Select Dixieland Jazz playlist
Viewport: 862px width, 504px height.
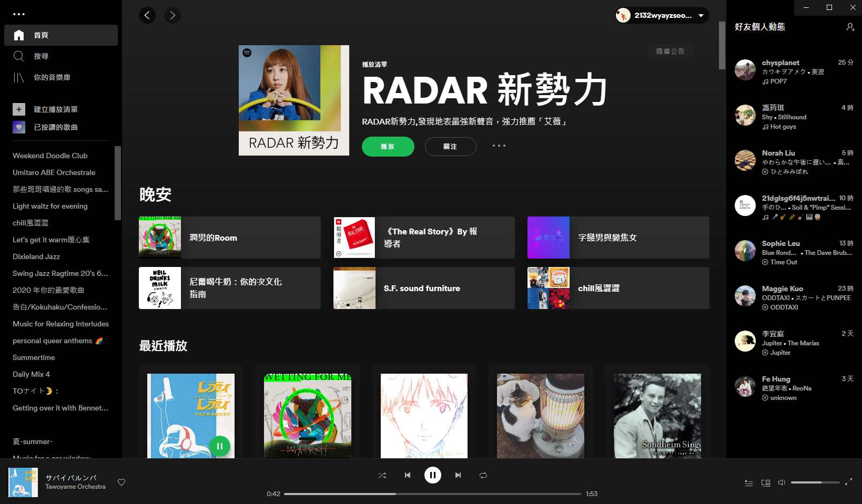click(x=36, y=256)
